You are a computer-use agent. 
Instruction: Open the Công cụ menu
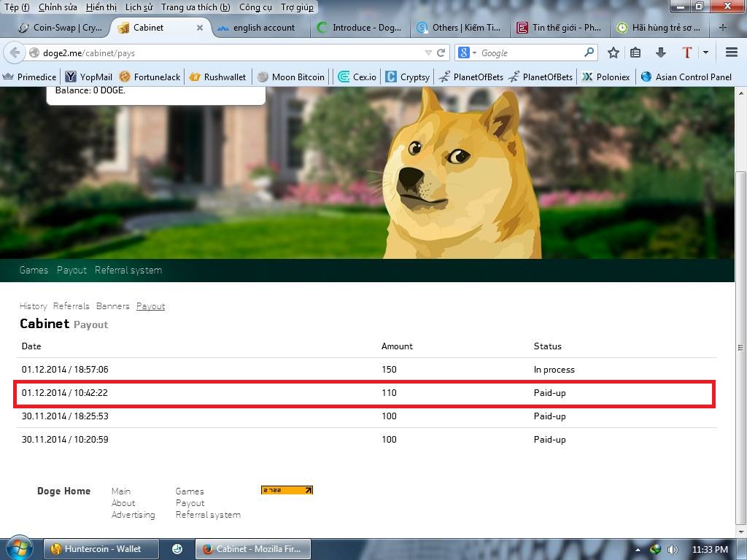coord(256,7)
